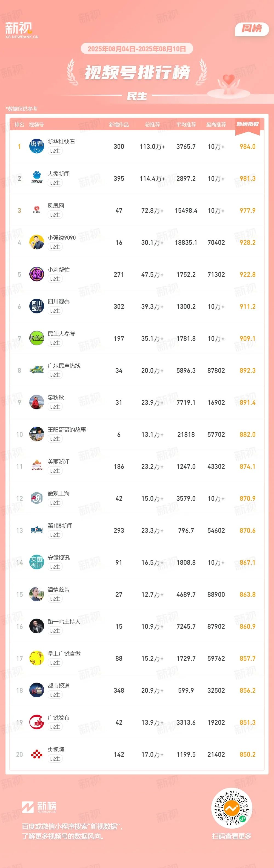The width and height of the screenshot is (274, 868).
Task: Click the 王阳哥哥的故事 account name
Action: pyautogui.click(x=67, y=430)
